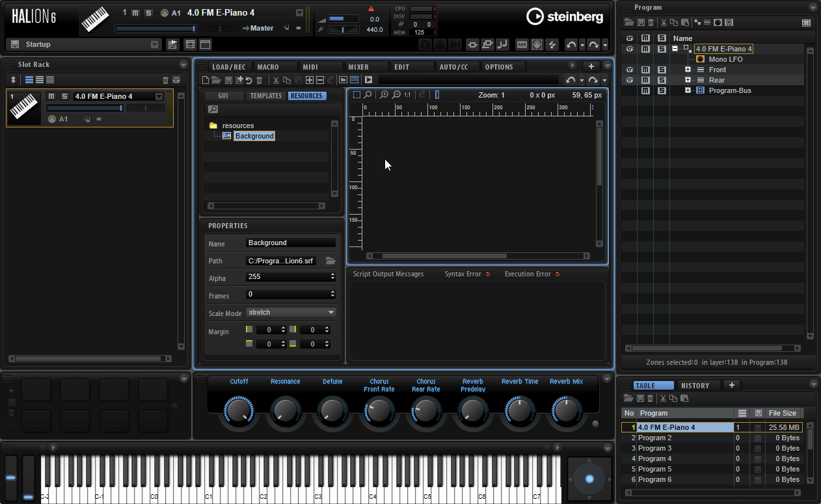Click the RAM chip icon in top toolbar
The image size is (821, 504).
[x=522, y=44]
